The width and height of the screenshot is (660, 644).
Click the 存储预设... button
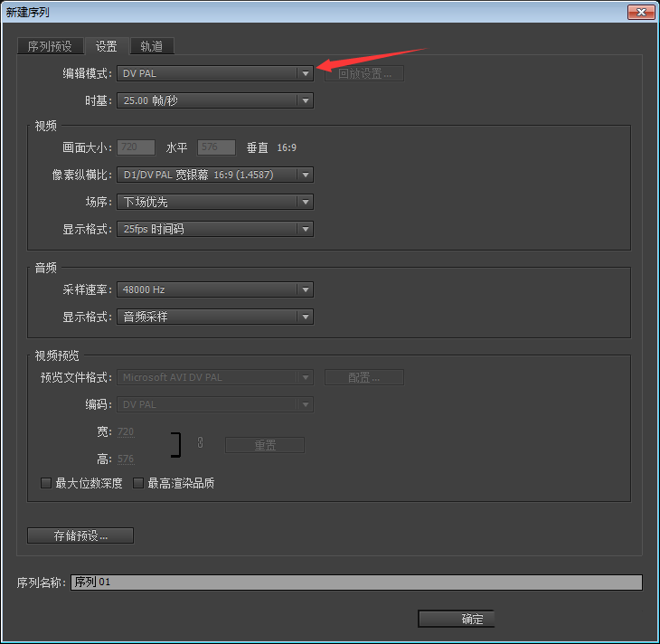coord(80,535)
